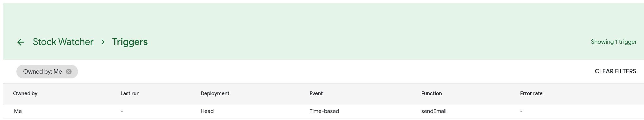Click the breadcrumb chevron separator icon
644x120 pixels.
103,42
